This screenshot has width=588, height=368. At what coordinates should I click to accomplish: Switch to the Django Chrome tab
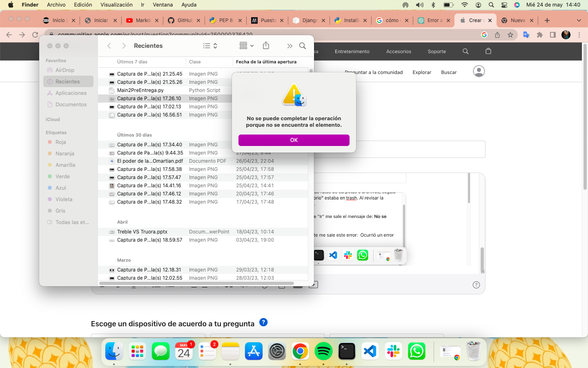point(310,20)
